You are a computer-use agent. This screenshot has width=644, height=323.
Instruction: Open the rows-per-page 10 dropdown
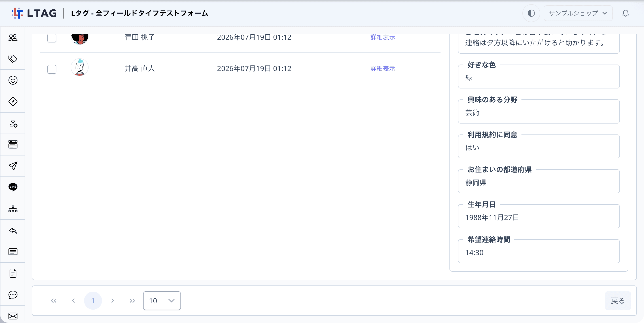(162, 300)
